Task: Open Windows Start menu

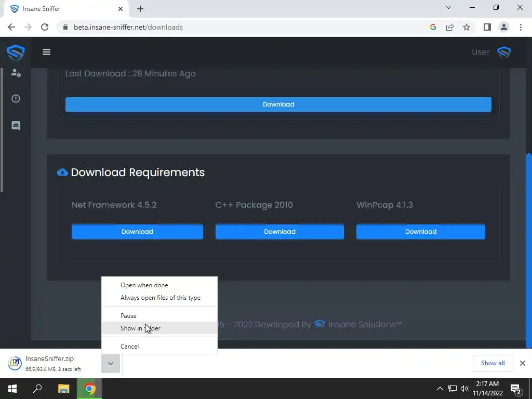Action: click(12, 389)
